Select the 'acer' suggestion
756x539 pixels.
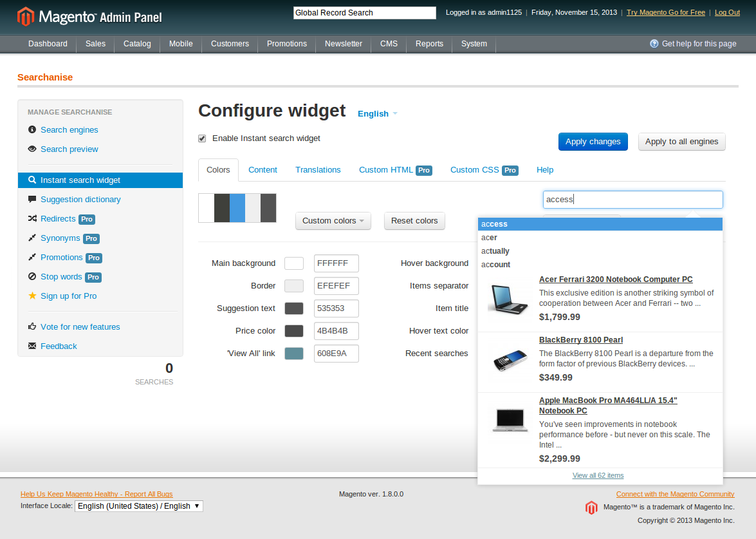[600, 238]
